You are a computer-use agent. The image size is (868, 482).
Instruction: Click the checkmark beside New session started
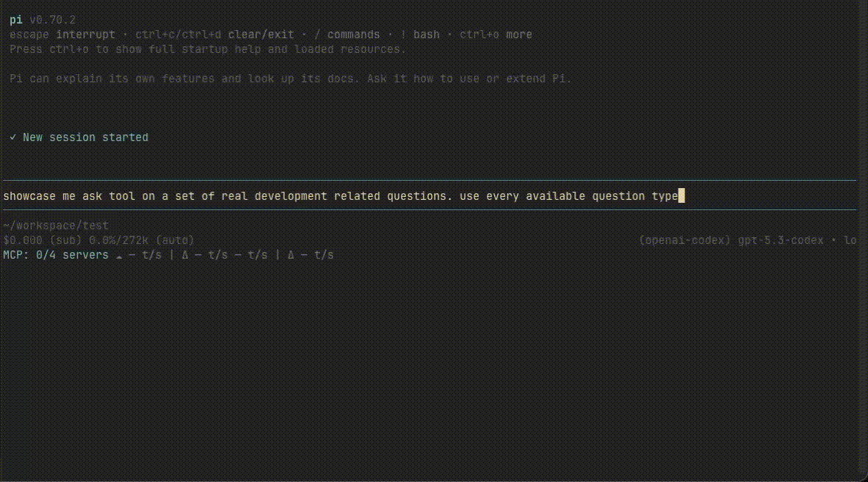[x=12, y=137]
